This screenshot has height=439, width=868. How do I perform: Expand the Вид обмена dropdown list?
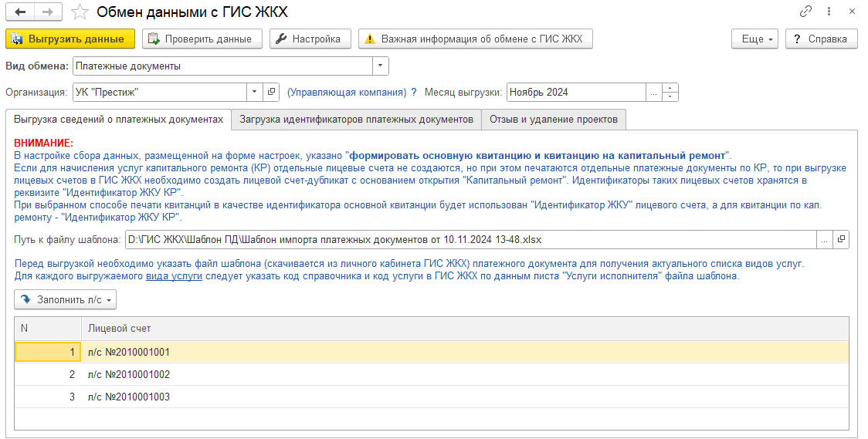(x=381, y=66)
